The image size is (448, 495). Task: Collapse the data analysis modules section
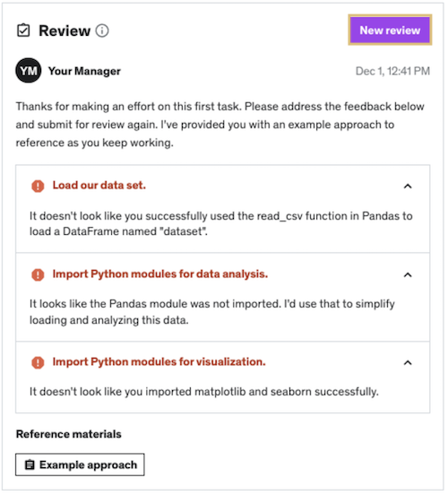click(x=408, y=275)
